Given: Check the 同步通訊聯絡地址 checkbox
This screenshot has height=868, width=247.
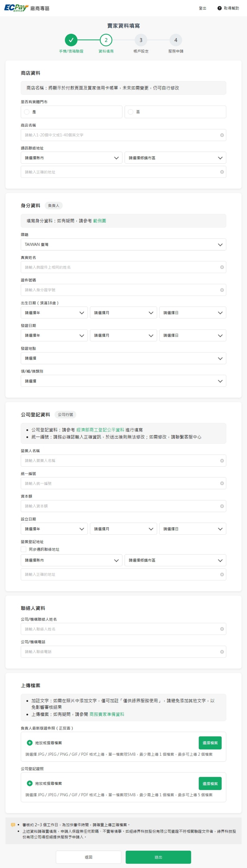Looking at the screenshot, I should [24, 549].
